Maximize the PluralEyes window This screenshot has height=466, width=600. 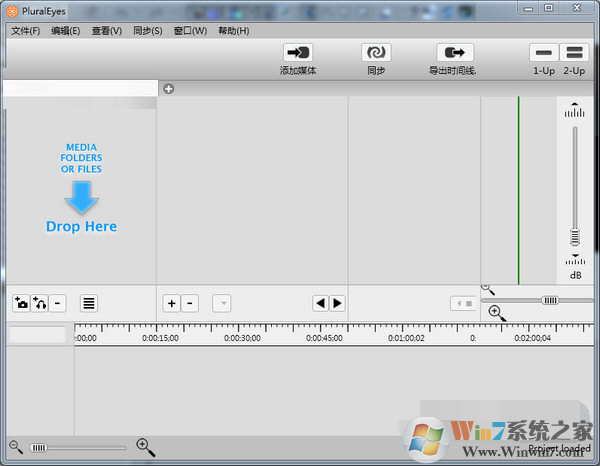coord(549,8)
